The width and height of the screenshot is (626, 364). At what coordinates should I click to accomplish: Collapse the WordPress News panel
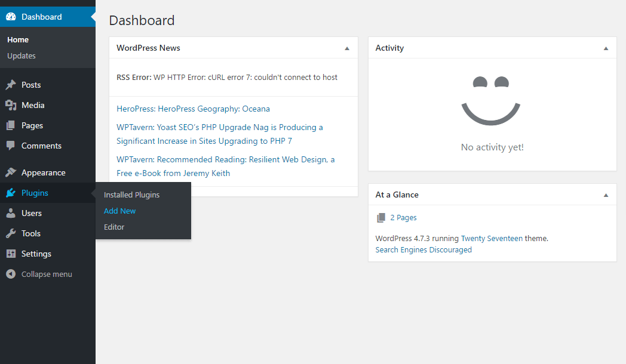(347, 48)
